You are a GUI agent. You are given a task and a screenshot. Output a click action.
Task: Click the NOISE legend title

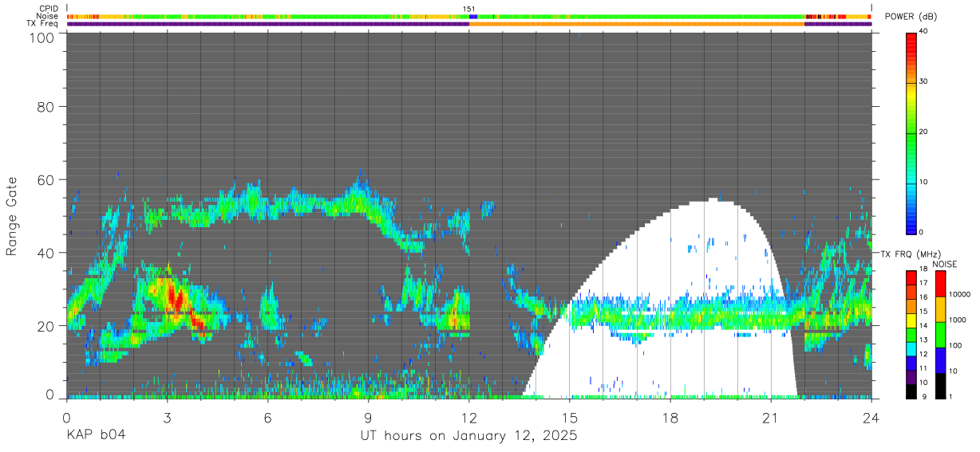(x=945, y=263)
